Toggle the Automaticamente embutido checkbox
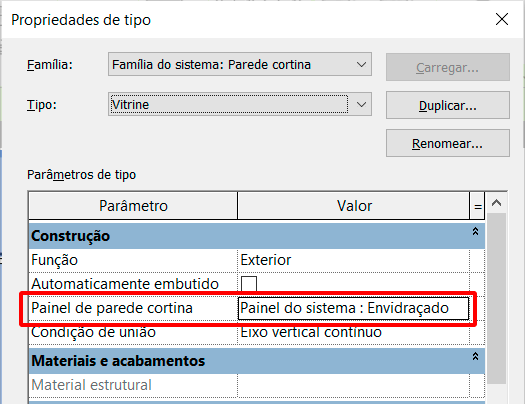The width and height of the screenshot is (525, 404). click(249, 284)
